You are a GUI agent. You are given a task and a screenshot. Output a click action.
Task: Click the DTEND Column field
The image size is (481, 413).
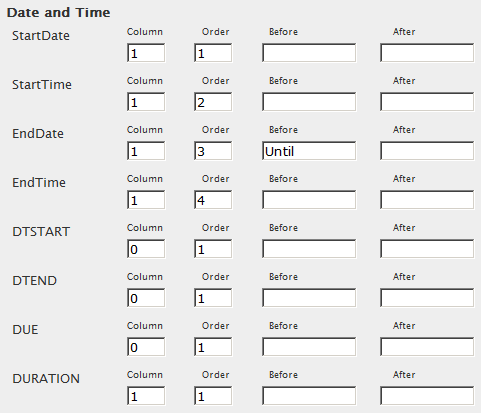(146, 298)
